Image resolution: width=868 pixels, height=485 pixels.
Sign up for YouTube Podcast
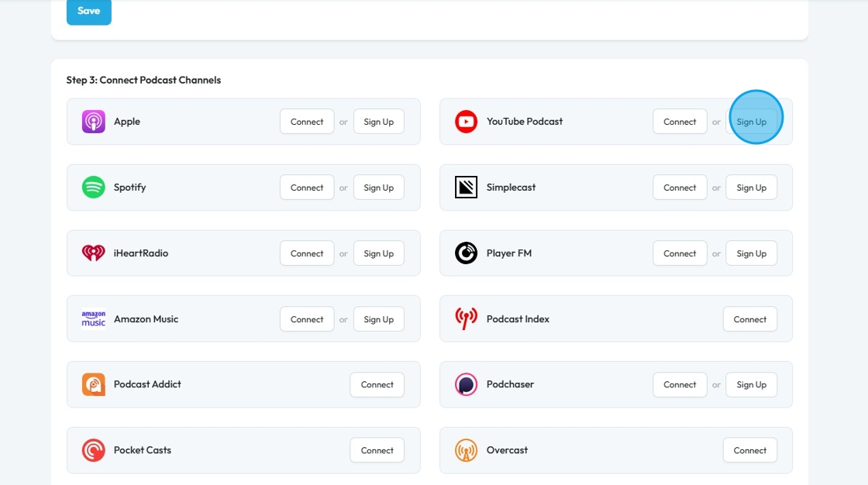tap(751, 122)
